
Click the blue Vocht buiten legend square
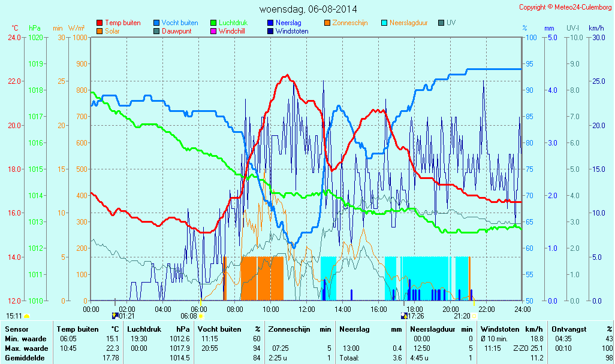pos(156,23)
